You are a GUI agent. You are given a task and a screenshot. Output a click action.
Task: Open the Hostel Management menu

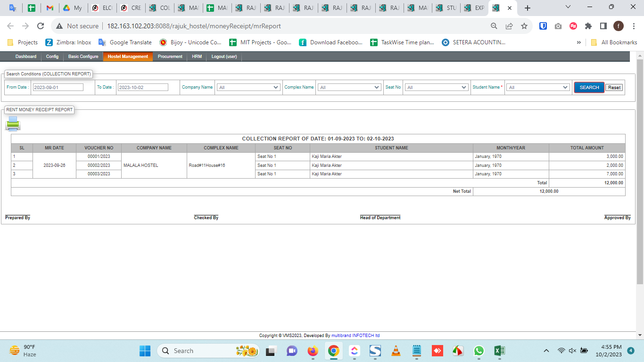coord(128,57)
